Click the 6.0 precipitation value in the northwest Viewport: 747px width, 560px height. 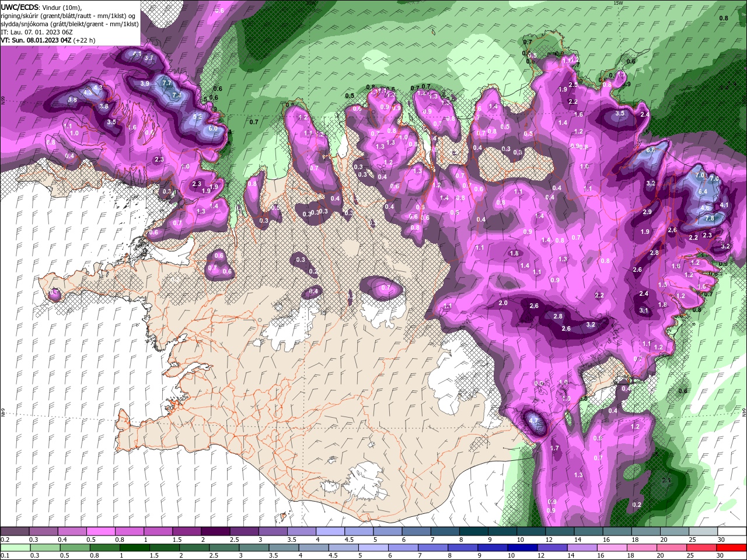[x=212, y=128]
